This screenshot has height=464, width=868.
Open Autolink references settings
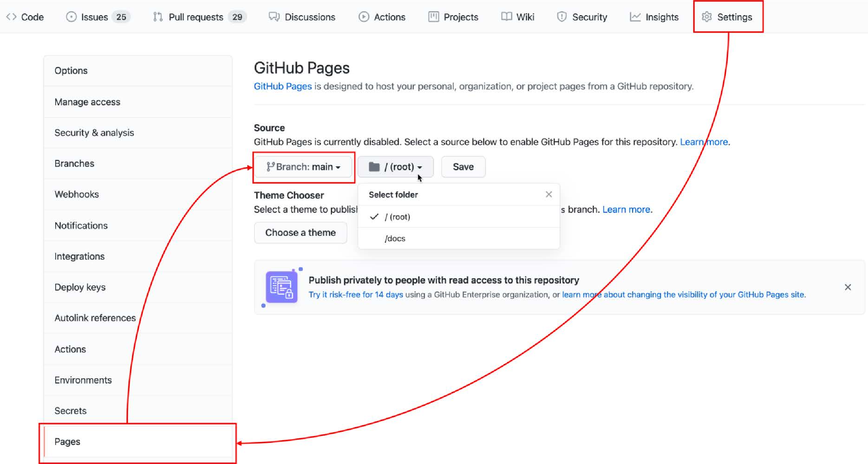138,318
